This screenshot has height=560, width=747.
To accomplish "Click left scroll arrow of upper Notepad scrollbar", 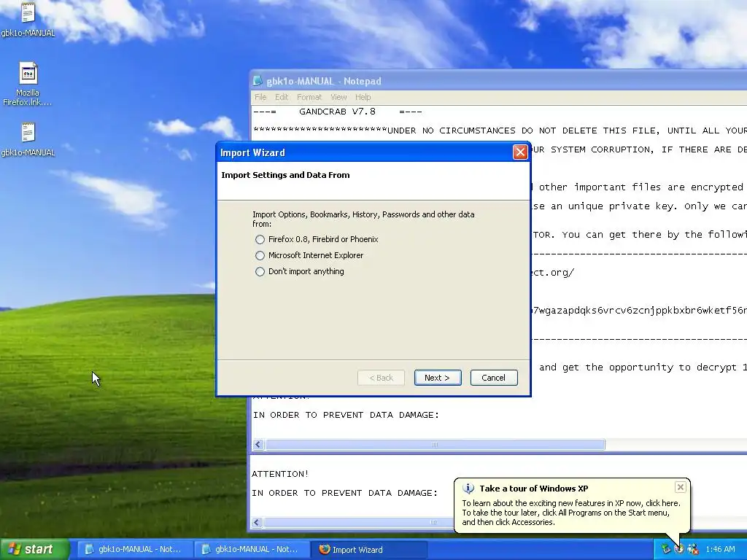I will point(258,445).
